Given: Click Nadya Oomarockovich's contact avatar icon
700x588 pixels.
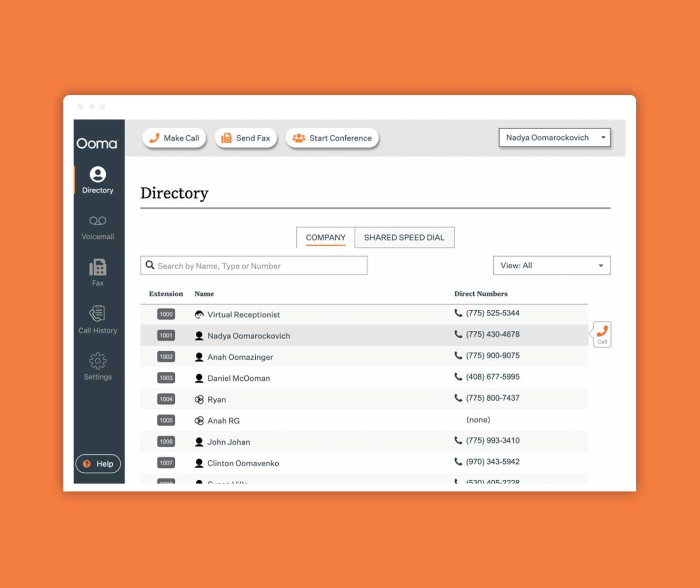Looking at the screenshot, I should click(199, 336).
